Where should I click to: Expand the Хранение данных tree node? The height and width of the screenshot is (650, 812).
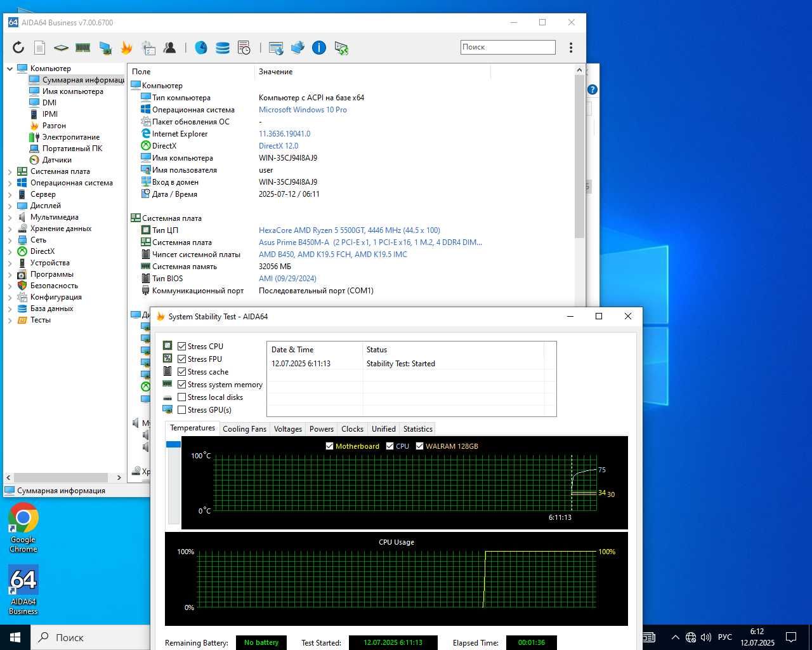click(x=10, y=229)
